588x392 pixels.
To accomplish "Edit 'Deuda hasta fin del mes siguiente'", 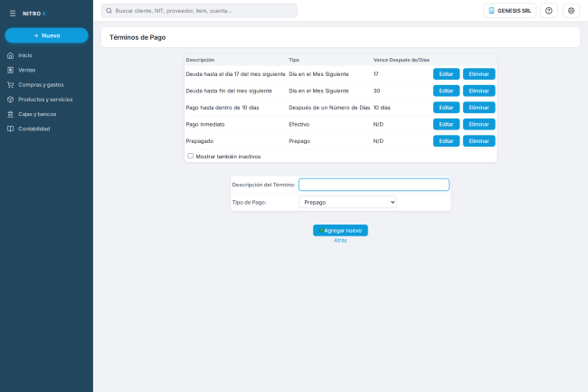I will point(446,91).
